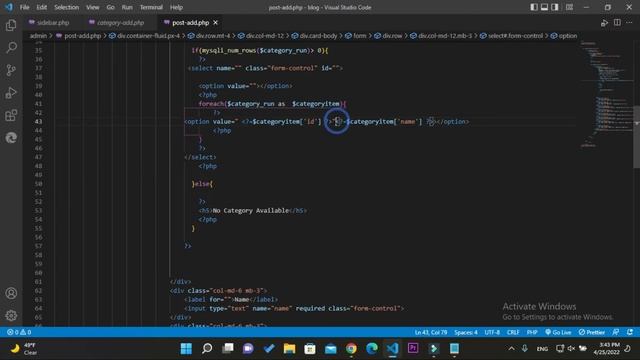Open the View menu
This screenshot has width=640, height=360.
93,7
